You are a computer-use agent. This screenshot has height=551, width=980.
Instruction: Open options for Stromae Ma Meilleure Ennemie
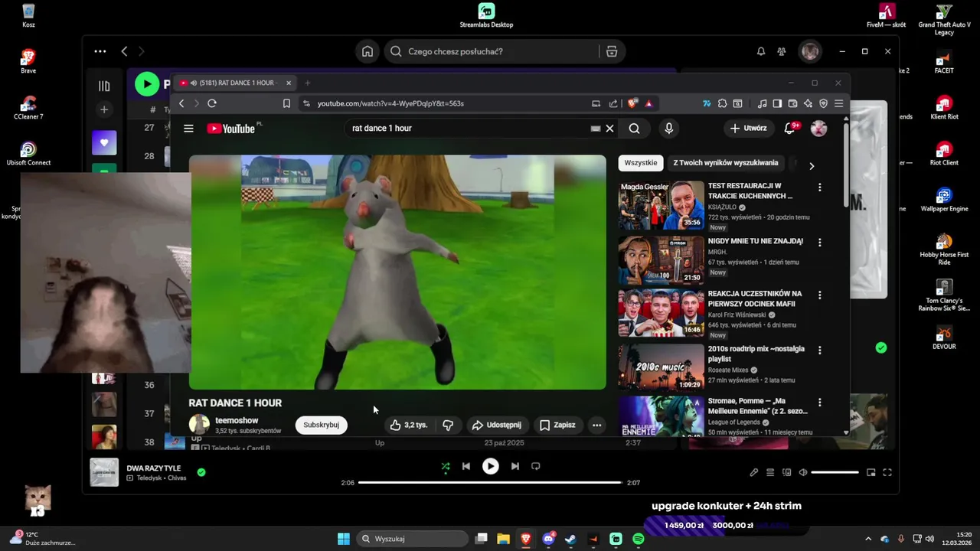[819, 403]
